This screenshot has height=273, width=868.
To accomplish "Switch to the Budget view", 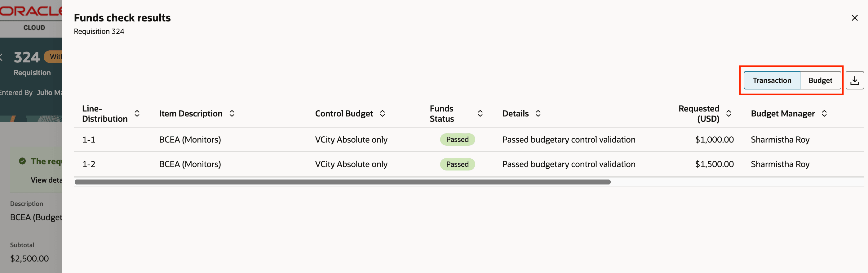I will pos(820,80).
